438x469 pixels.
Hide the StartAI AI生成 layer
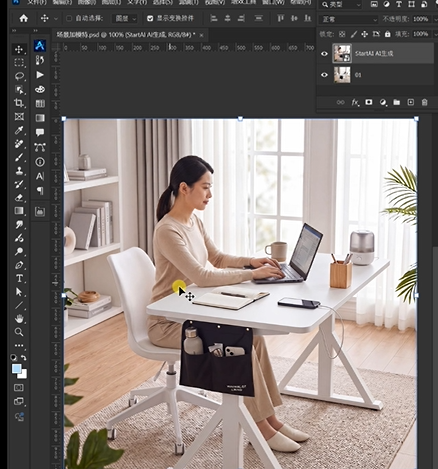[x=324, y=53]
